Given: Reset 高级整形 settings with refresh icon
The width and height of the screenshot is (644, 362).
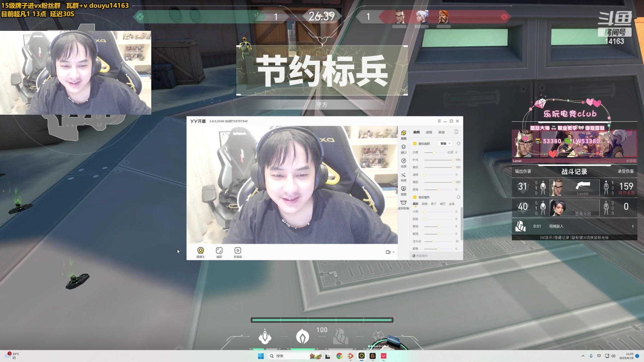Looking at the screenshot, I should point(459,197).
